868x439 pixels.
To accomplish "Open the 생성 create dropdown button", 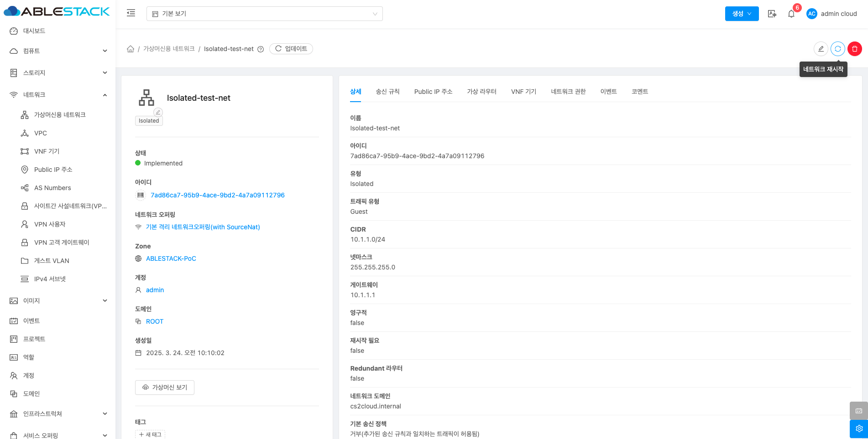I will pyautogui.click(x=742, y=14).
